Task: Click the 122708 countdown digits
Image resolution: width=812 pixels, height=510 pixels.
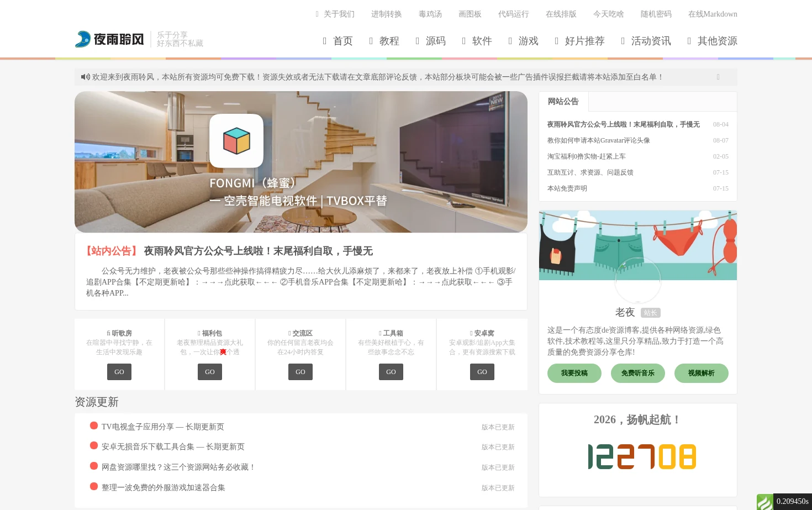Action: (642, 457)
